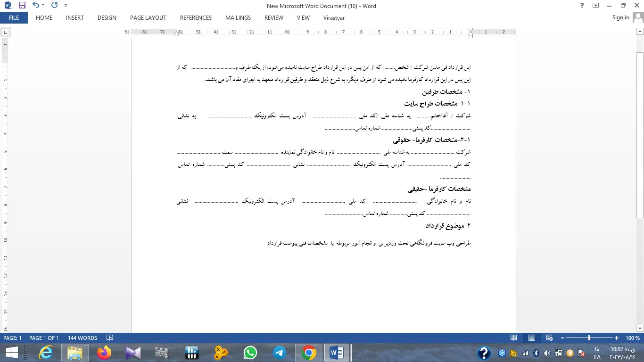The width and height of the screenshot is (644, 362).
Task: Open the VIEW tab
Action: pyautogui.click(x=303, y=18)
